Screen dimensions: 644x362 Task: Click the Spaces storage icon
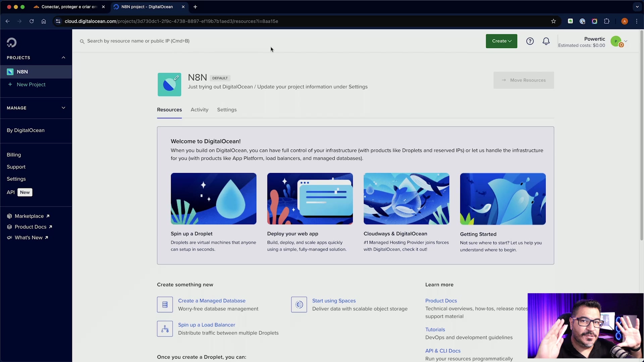299,304
